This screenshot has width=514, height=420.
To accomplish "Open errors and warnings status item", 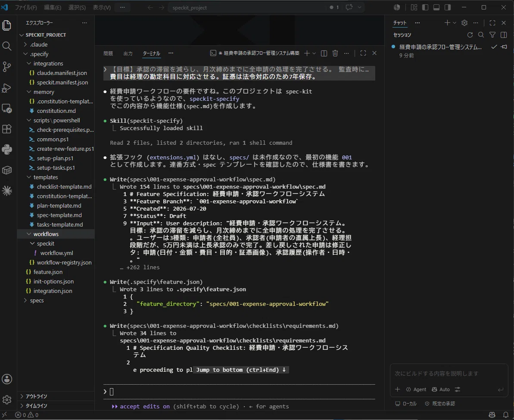I will click(27, 415).
